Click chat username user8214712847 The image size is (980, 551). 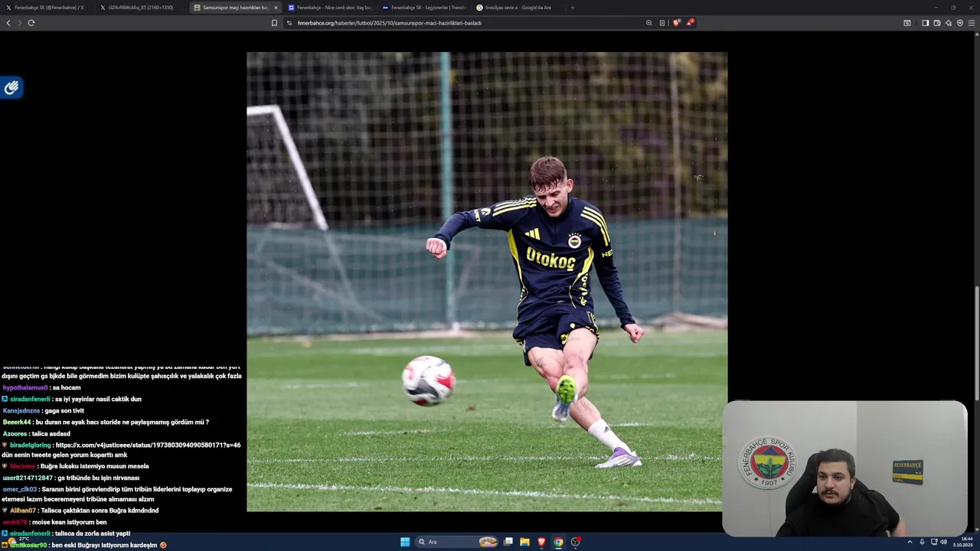[28, 478]
